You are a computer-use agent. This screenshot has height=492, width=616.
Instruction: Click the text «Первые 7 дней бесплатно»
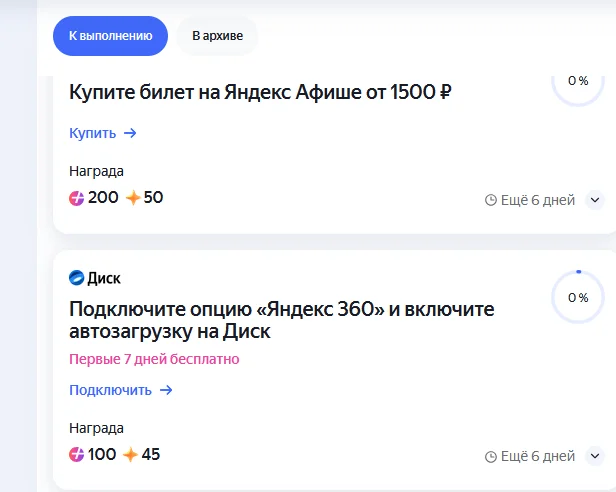click(154, 359)
